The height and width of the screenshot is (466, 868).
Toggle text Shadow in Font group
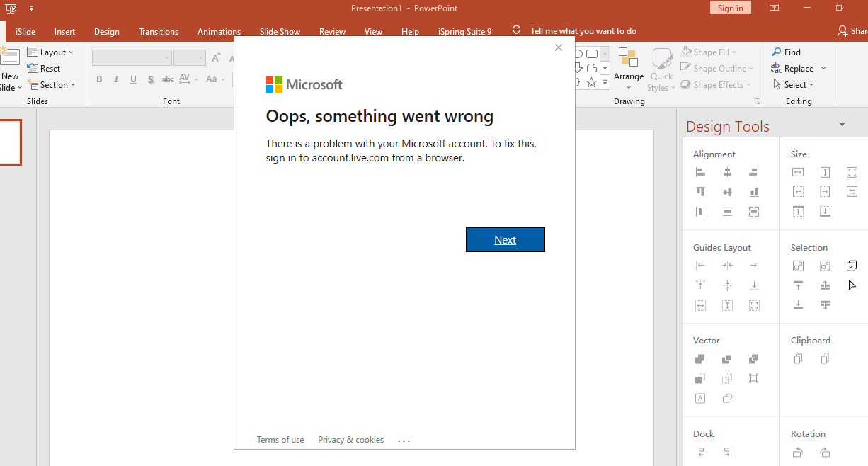(151, 79)
